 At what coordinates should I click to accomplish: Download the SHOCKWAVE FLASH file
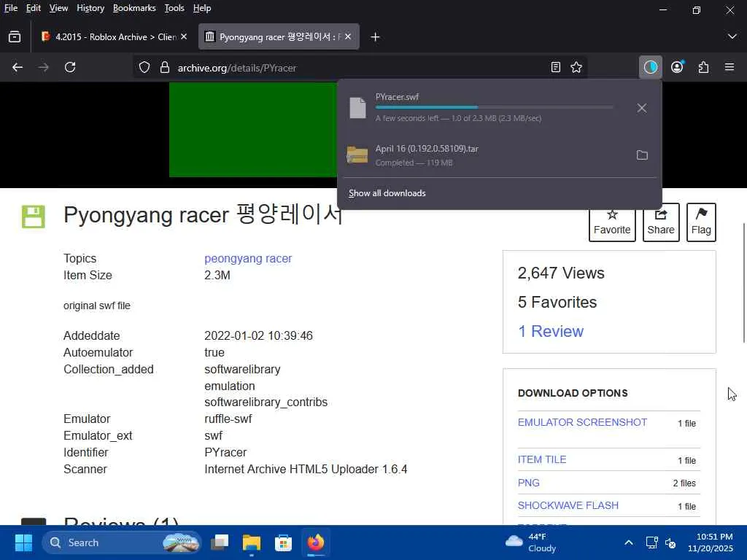click(x=568, y=505)
